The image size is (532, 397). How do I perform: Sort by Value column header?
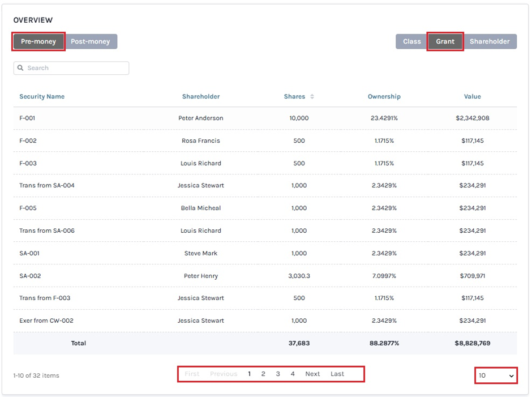(x=472, y=97)
